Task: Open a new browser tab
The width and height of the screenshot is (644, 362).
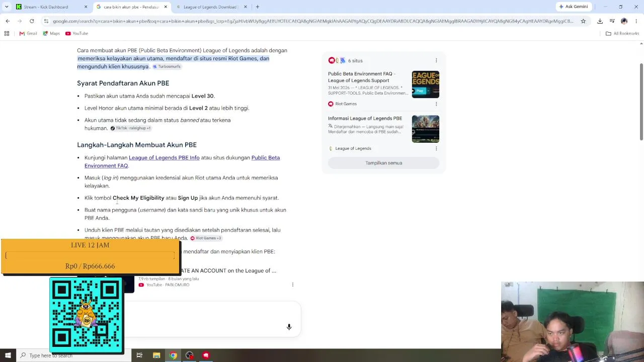Action: pyautogui.click(x=257, y=7)
